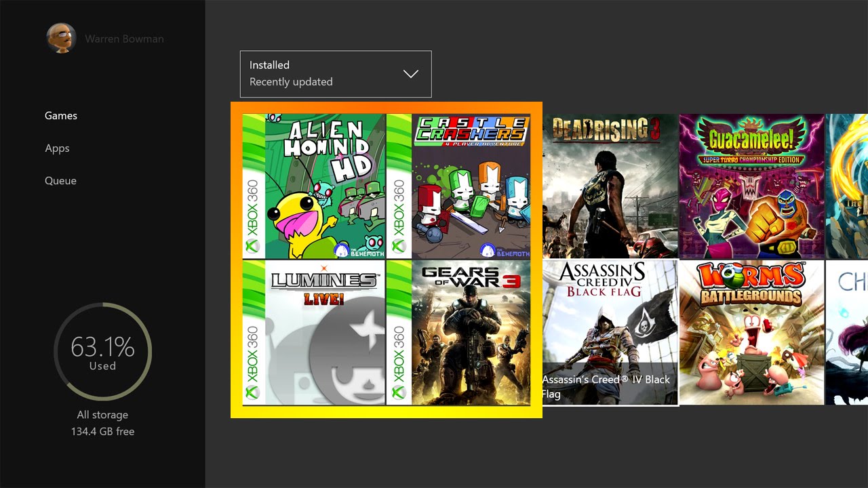This screenshot has height=488, width=868.
Task: Click the Behemoth logo on Alien Hominid tile
Action: (360, 250)
